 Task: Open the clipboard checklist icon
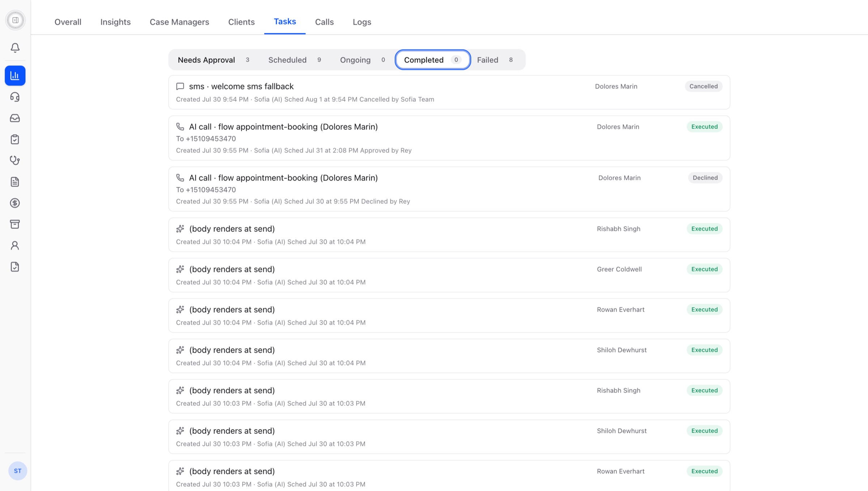click(15, 139)
